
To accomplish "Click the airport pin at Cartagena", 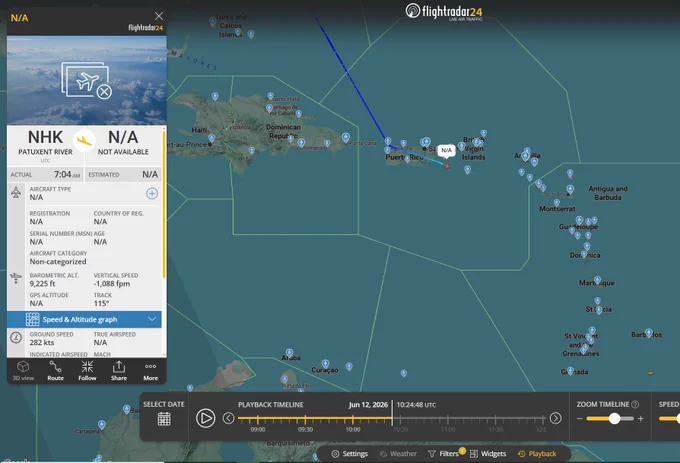I will coord(101,424).
